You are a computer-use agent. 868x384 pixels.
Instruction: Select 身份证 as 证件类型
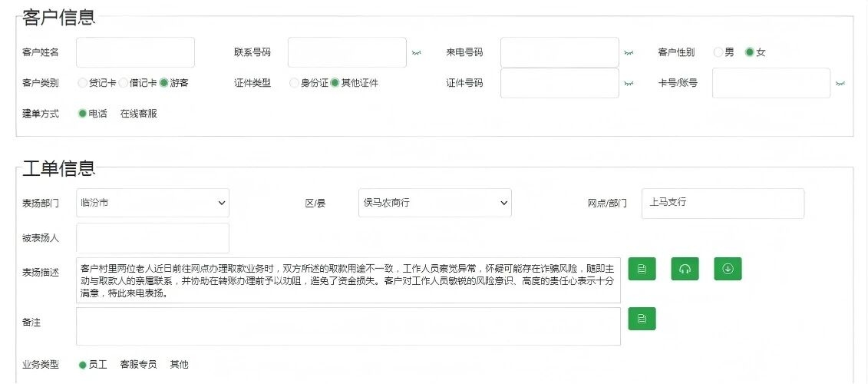pos(294,83)
